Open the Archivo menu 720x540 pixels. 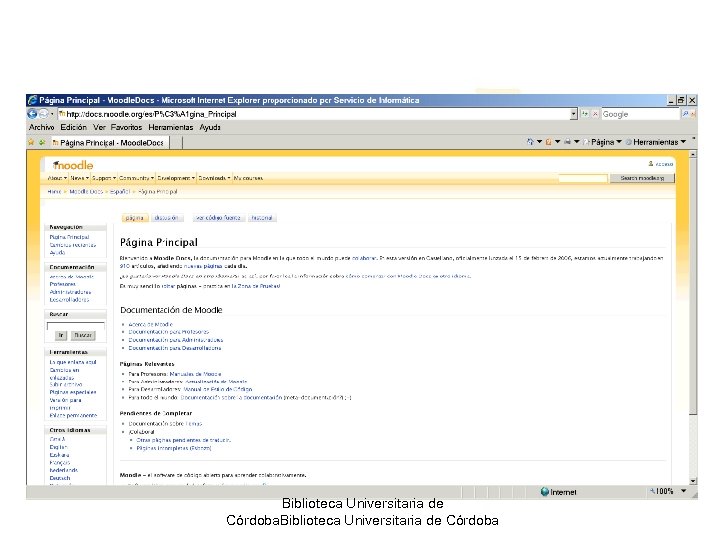tap(42, 127)
